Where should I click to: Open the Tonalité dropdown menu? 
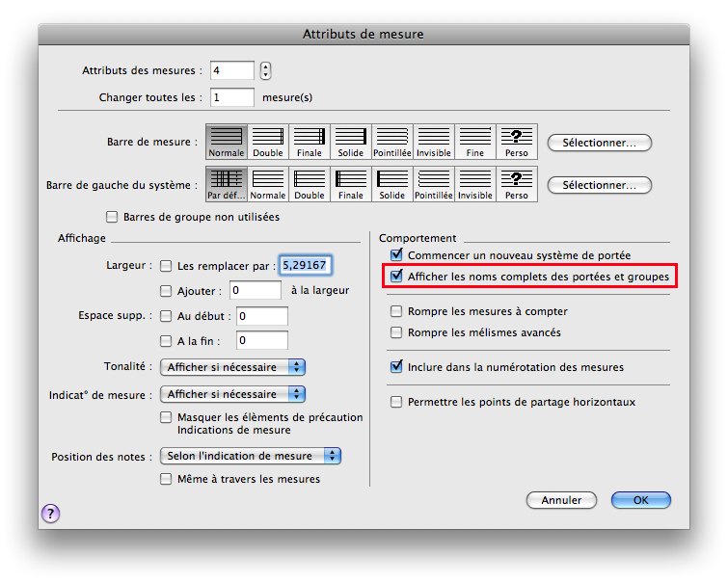pyautogui.click(x=233, y=367)
